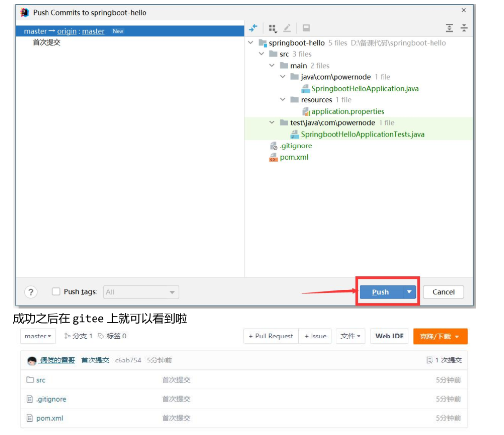Click the SpringbootHelloApplicationTests.java file icon
504x435 pixels.
[295, 134]
